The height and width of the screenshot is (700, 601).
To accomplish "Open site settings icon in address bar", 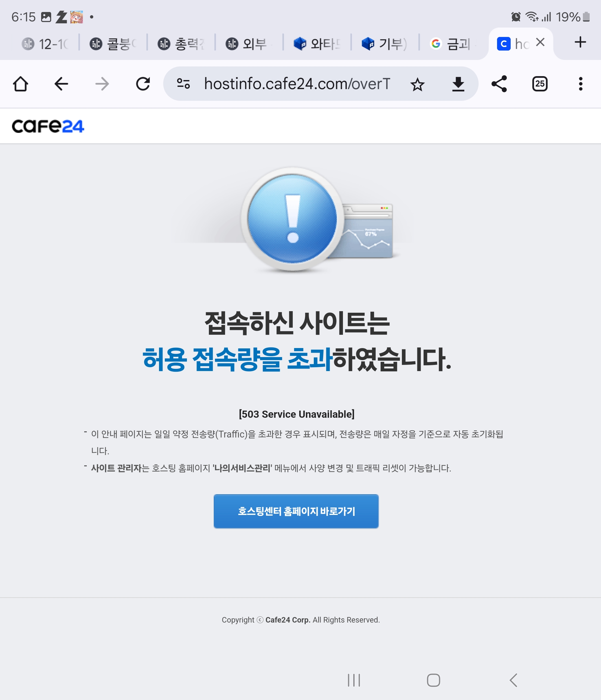I will click(183, 83).
